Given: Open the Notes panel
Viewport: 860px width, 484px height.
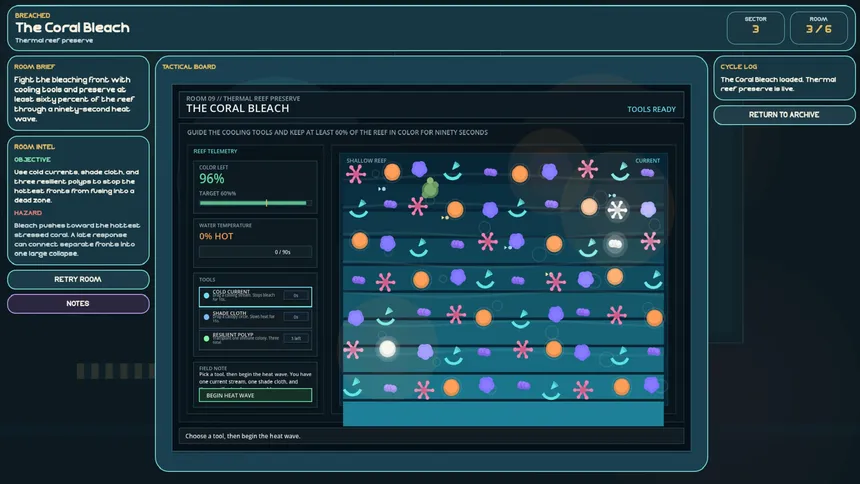Looking at the screenshot, I should pos(78,303).
